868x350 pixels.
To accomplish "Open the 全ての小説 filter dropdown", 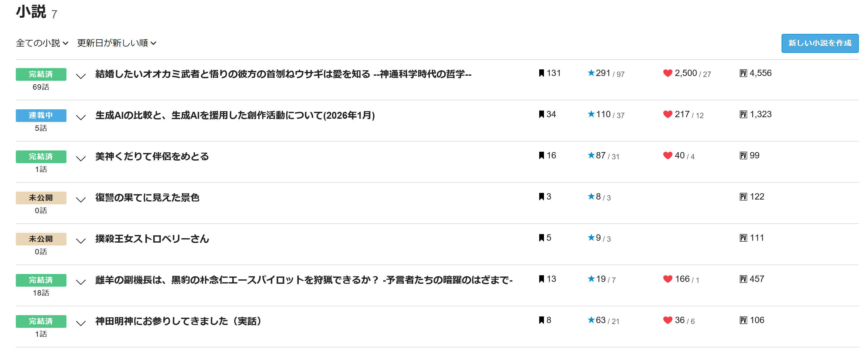I will point(42,43).
